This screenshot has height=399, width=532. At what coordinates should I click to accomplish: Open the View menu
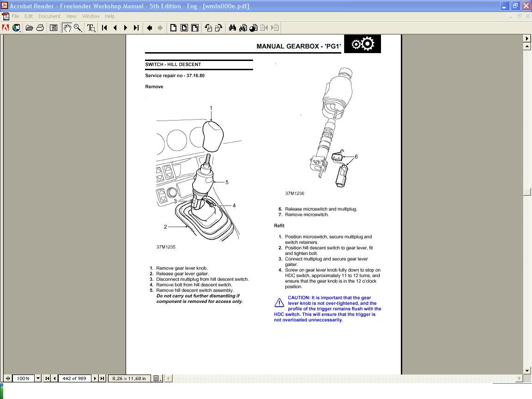point(71,16)
